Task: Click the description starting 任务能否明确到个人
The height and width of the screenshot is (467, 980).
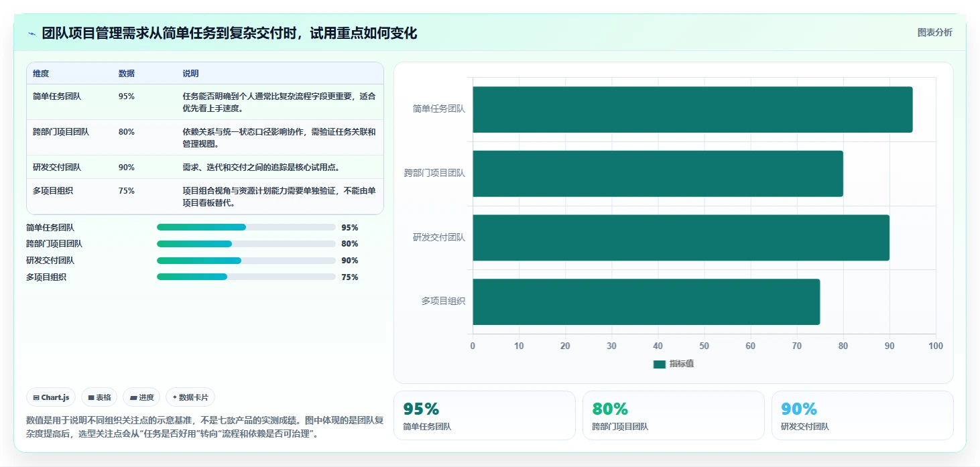Action: (x=279, y=102)
